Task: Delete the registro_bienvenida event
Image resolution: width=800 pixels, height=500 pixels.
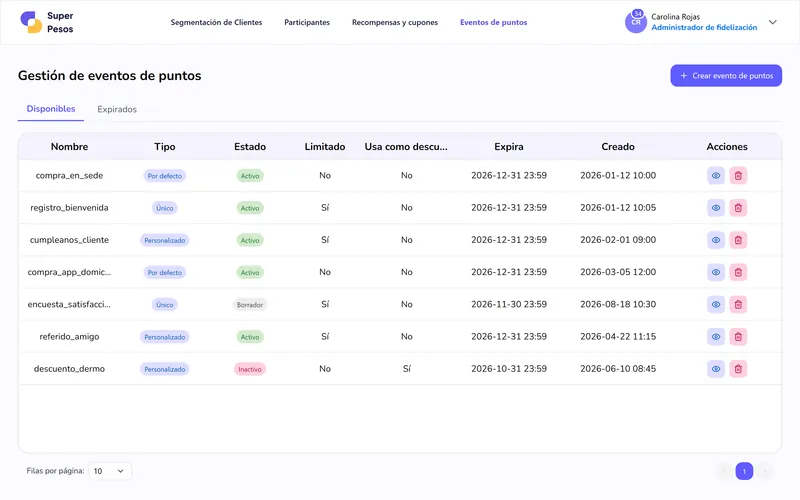Action: tap(738, 208)
